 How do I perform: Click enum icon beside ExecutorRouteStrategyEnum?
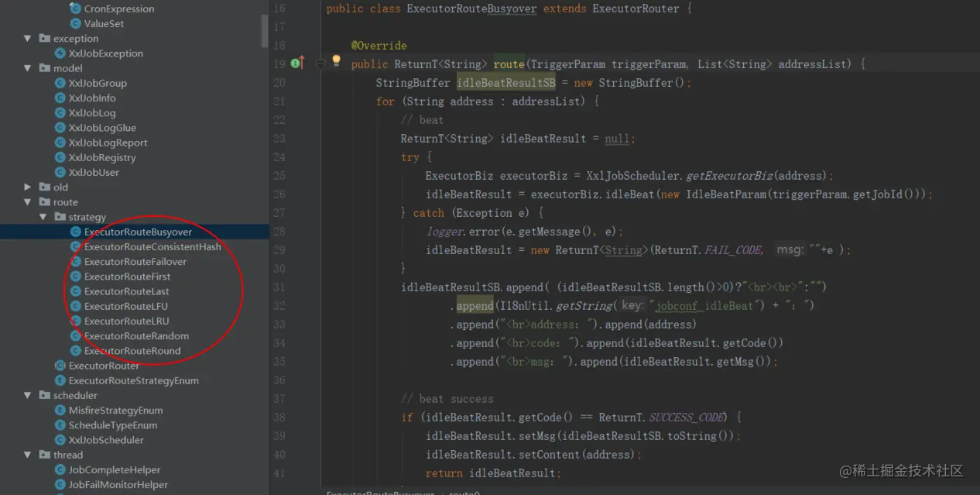pos(60,380)
